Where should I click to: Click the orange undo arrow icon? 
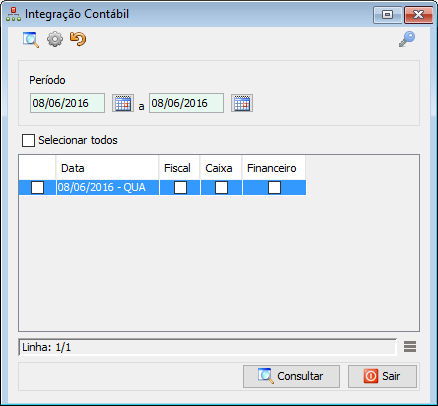click(78, 39)
